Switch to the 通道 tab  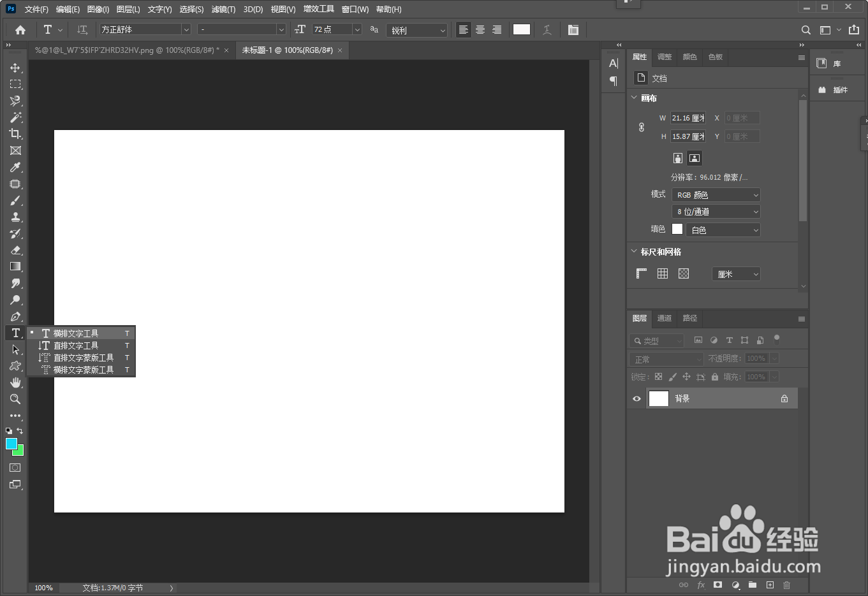pyautogui.click(x=664, y=318)
